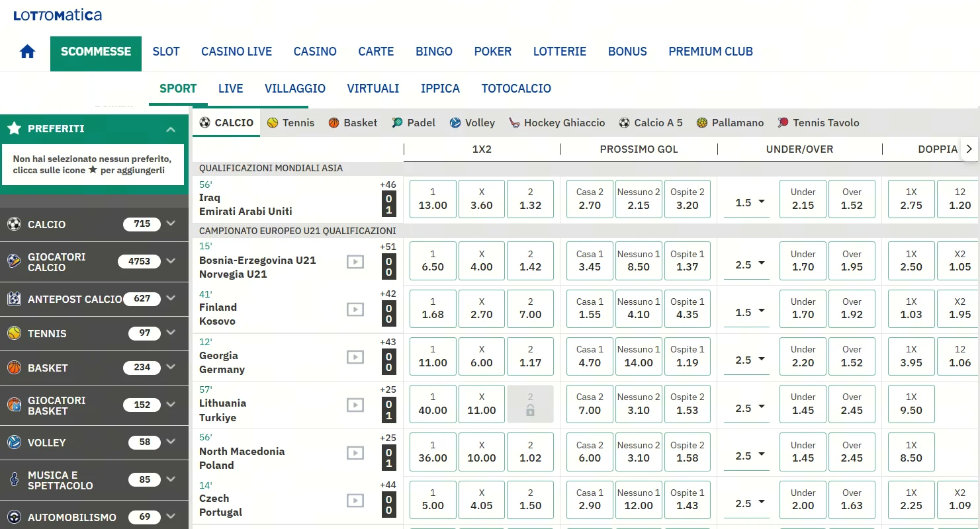The width and height of the screenshot is (980, 529).
Task: Click the video icon for Georgia-Germany match
Action: 355,357
